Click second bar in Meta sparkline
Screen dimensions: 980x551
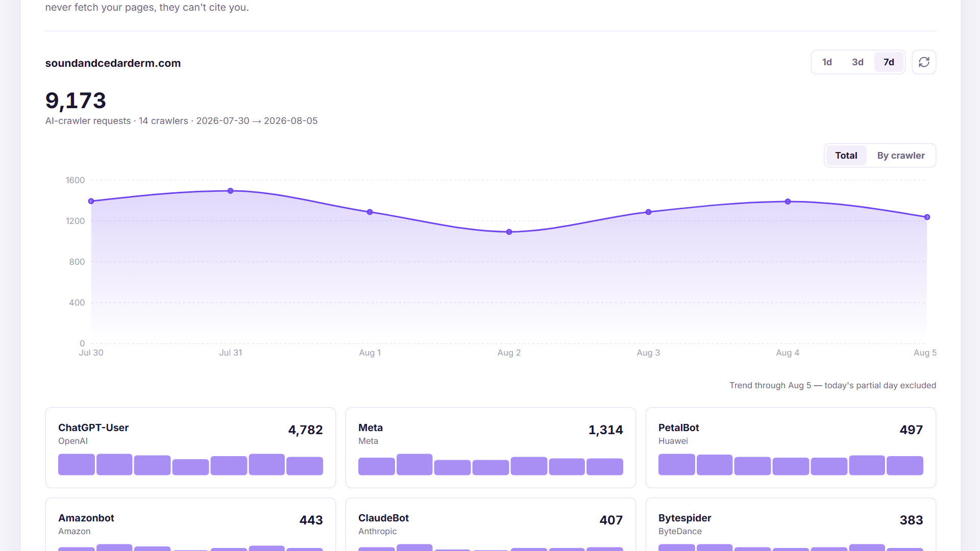tap(414, 464)
